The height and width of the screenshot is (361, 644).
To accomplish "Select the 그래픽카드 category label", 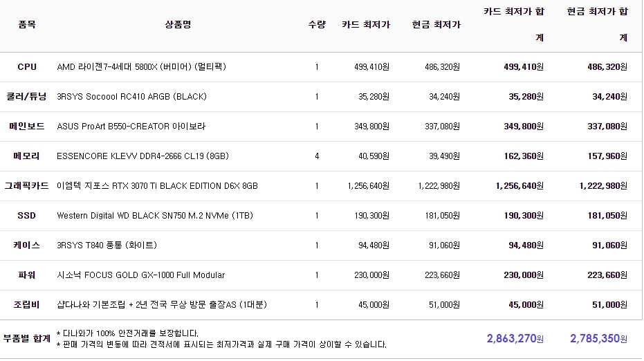I will point(27,185).
